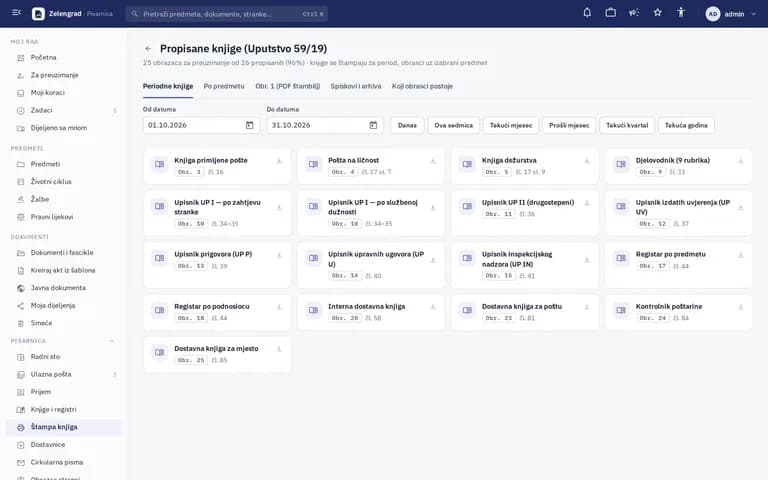The height and width of the screenshot is (480, 768).
Task: Open Predmeti in sidebar
Action: (x=64, y=164)
